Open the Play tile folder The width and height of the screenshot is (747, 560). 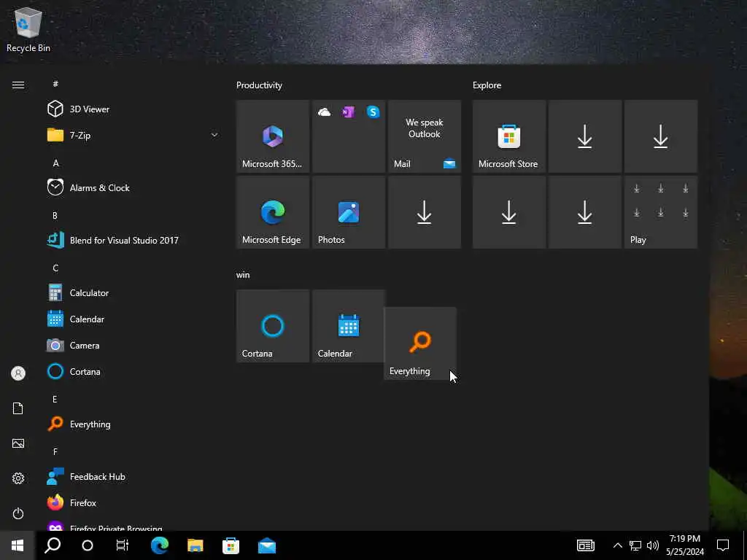click(x=661, y=212)
